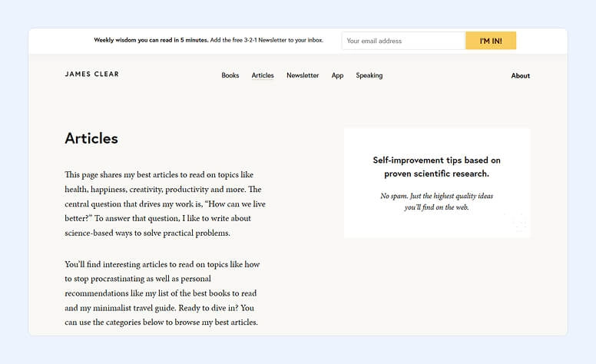
Task: Open the App menu item
Action: 337,75
